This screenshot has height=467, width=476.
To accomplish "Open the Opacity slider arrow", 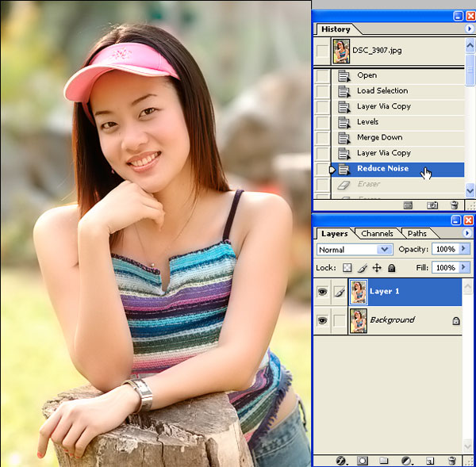I will pos(463,249).
